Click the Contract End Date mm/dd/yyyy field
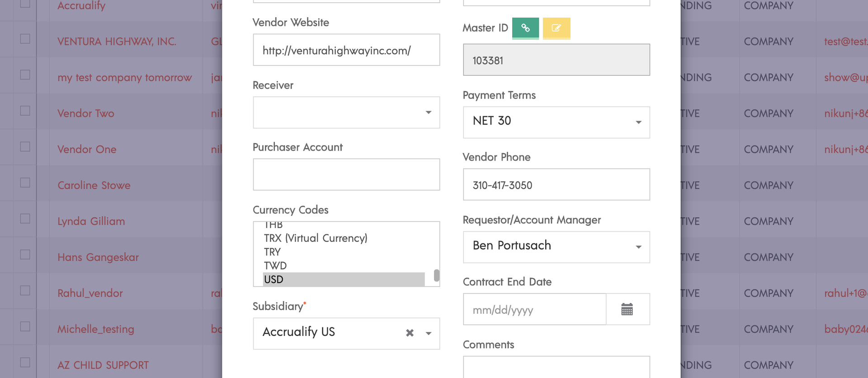The width and height of the screenshot is (868, 378). [535, 309]
